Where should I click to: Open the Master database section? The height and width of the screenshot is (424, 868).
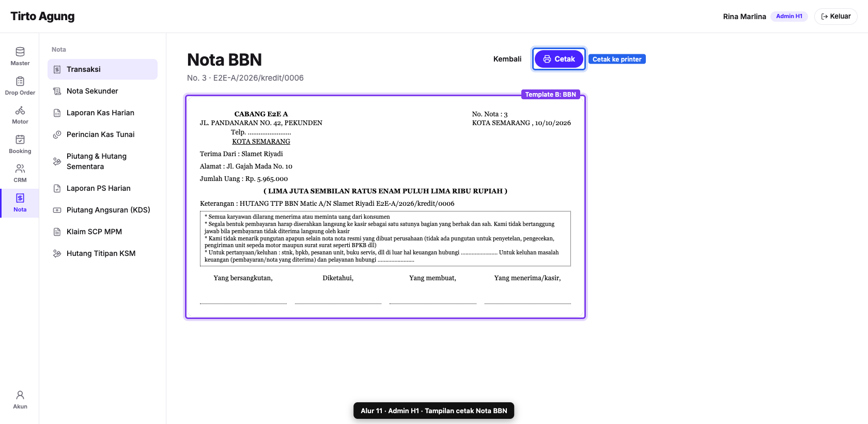pyautogui.click(x=20, y=56)
